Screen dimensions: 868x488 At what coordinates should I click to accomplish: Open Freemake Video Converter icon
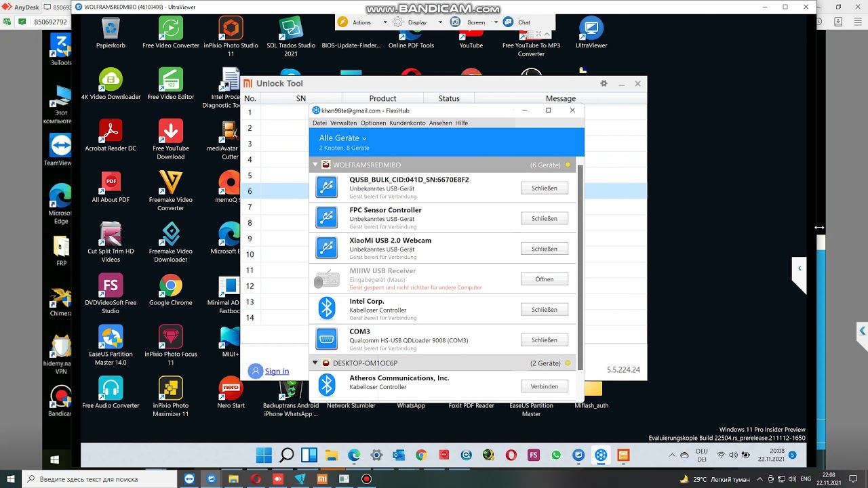pyautogui.click(x=171, y=191)
